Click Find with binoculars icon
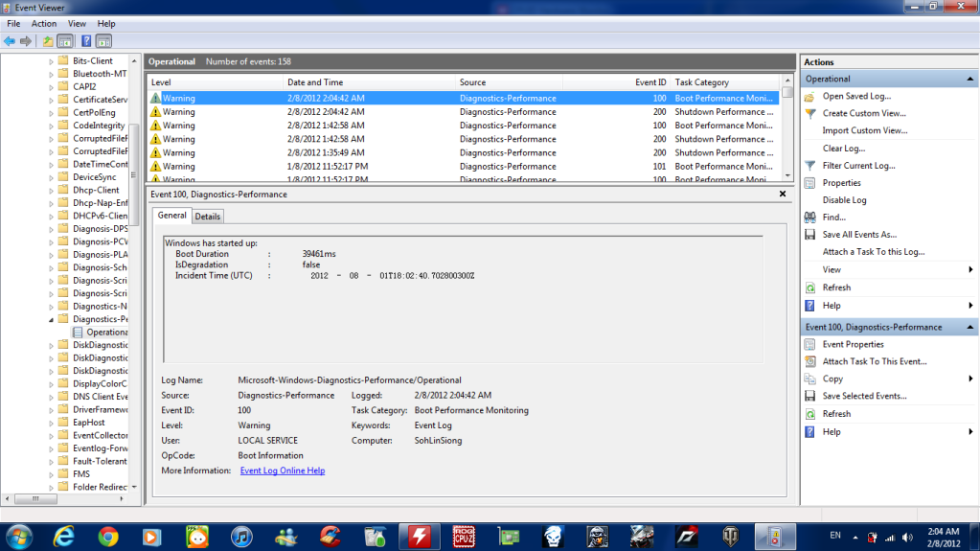 click(x=833, y=218)
